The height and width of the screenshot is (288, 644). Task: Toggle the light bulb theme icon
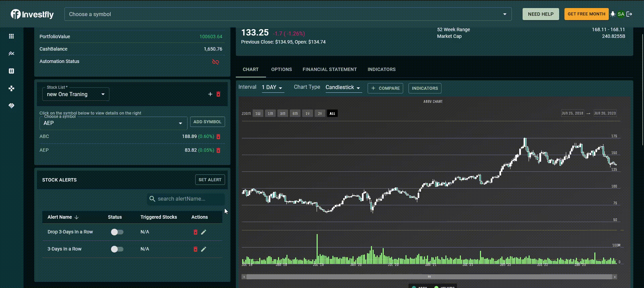pos(613,14)
